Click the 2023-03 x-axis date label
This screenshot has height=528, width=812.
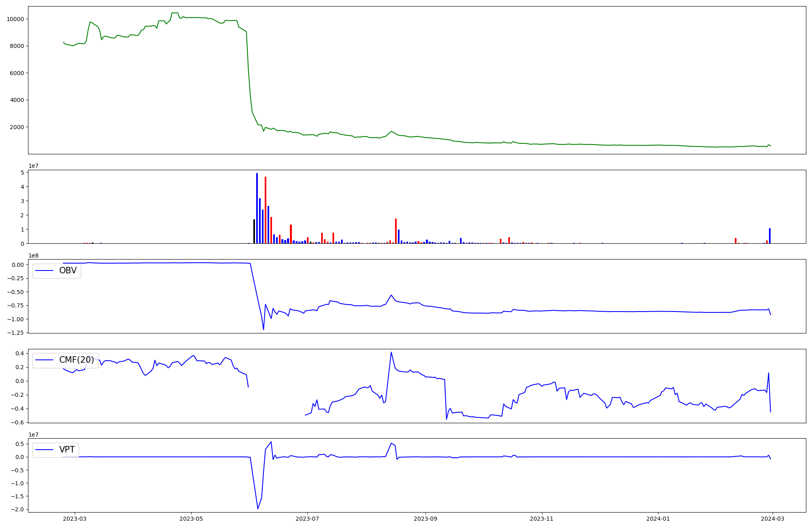coord(75,519)
